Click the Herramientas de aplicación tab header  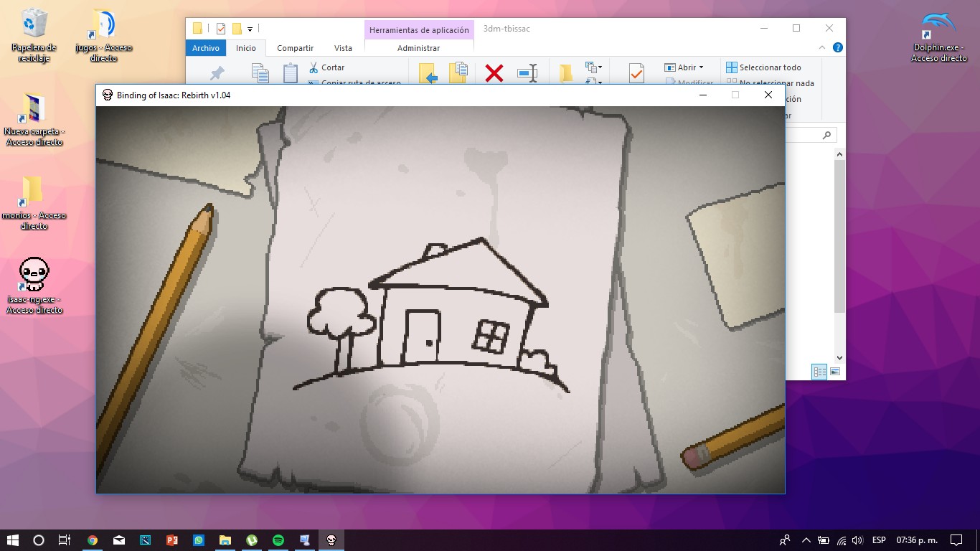pyautogui.click(x=419, y=29)
